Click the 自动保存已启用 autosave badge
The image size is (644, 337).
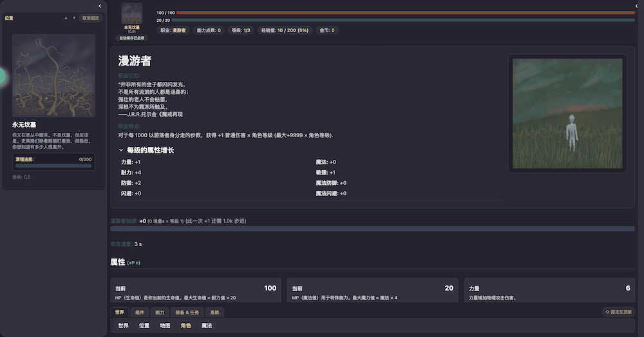coord(132,38)
